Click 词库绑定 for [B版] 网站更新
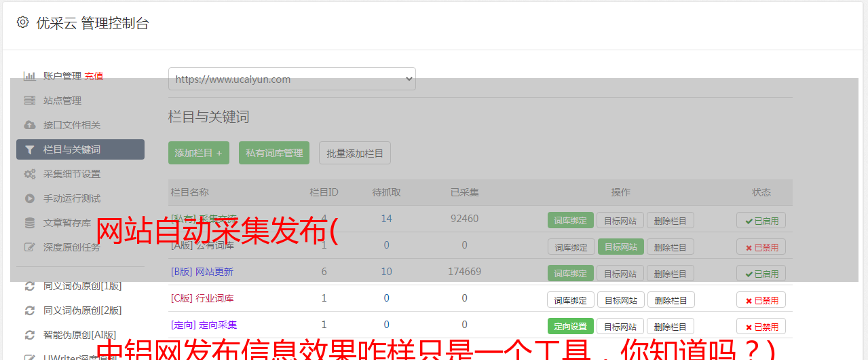Image resolution: width=868 pixels, height=360 pixels. click(x=571, y=273)
